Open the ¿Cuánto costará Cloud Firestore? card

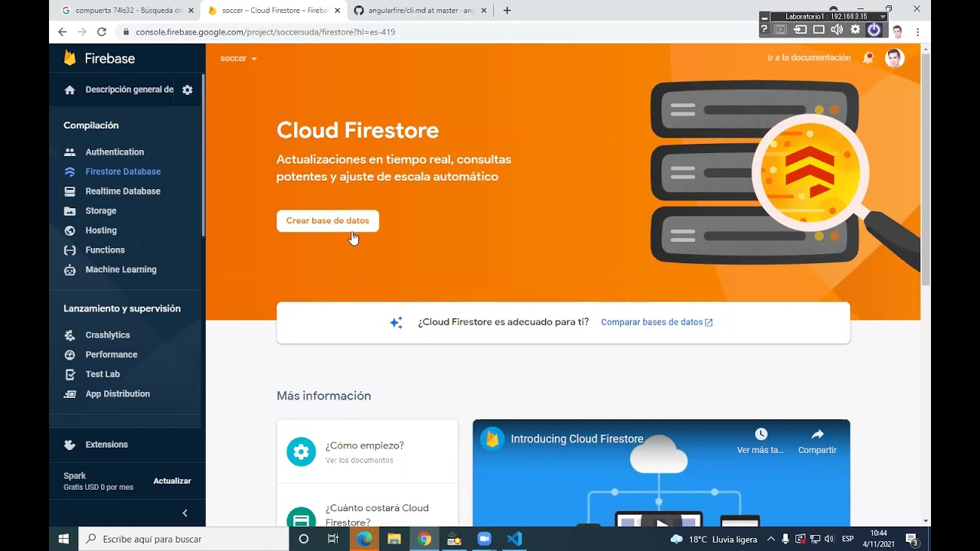[x=367, y=506]
